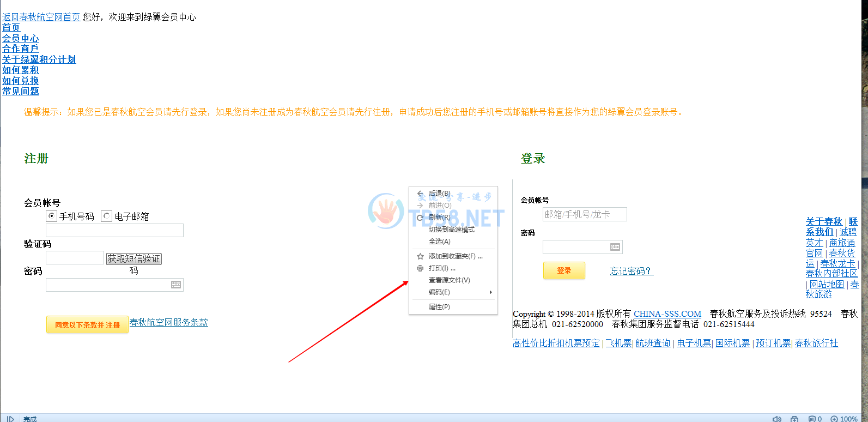Open on-screen keyboard icon in registration password field
868x422 pixels.
176,285
